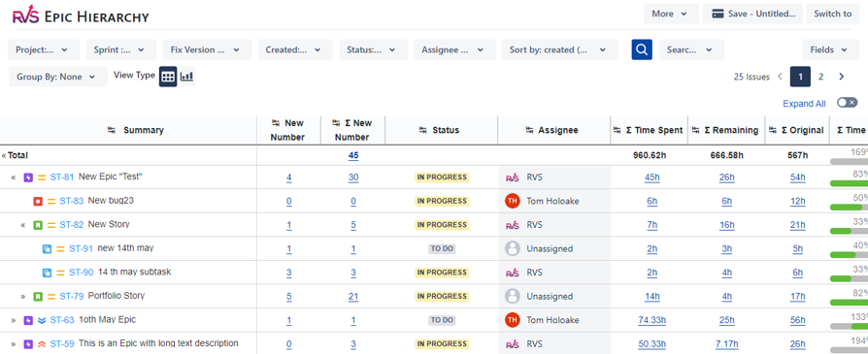
Task: Go to next page arrow
Action: coord(842,77)
